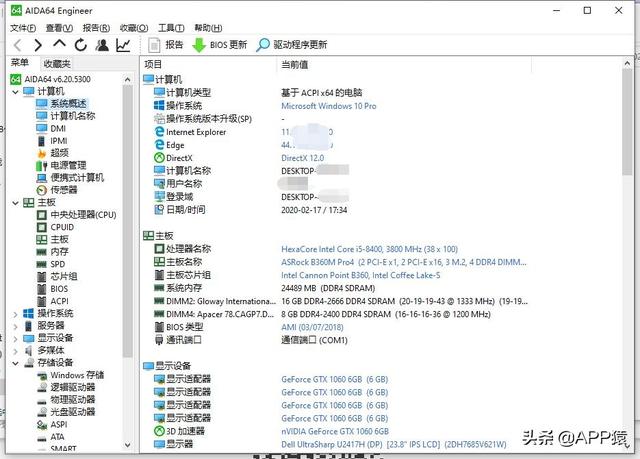Select BIOS tree item
This screenshot has width=640, height=459.
coord(53,289)
